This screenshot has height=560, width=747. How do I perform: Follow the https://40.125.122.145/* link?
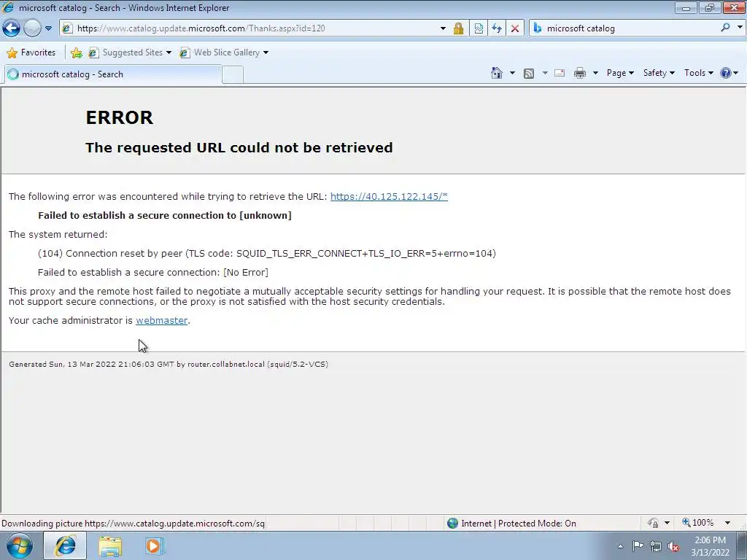point(389,196)
